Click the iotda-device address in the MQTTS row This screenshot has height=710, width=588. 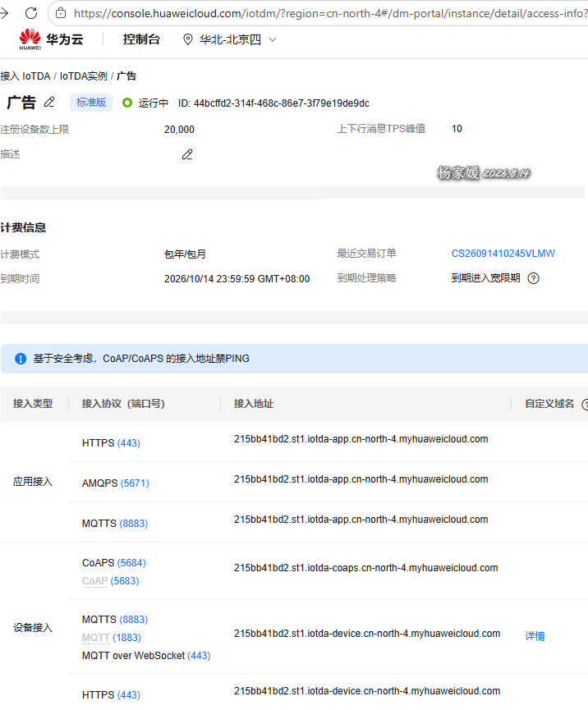(x=367, y=634)
